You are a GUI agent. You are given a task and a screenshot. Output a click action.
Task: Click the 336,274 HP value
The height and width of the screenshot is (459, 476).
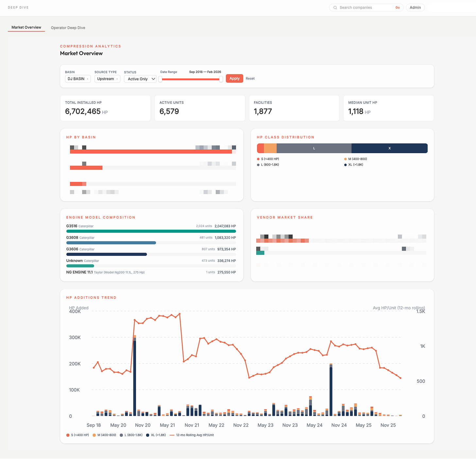227,261
